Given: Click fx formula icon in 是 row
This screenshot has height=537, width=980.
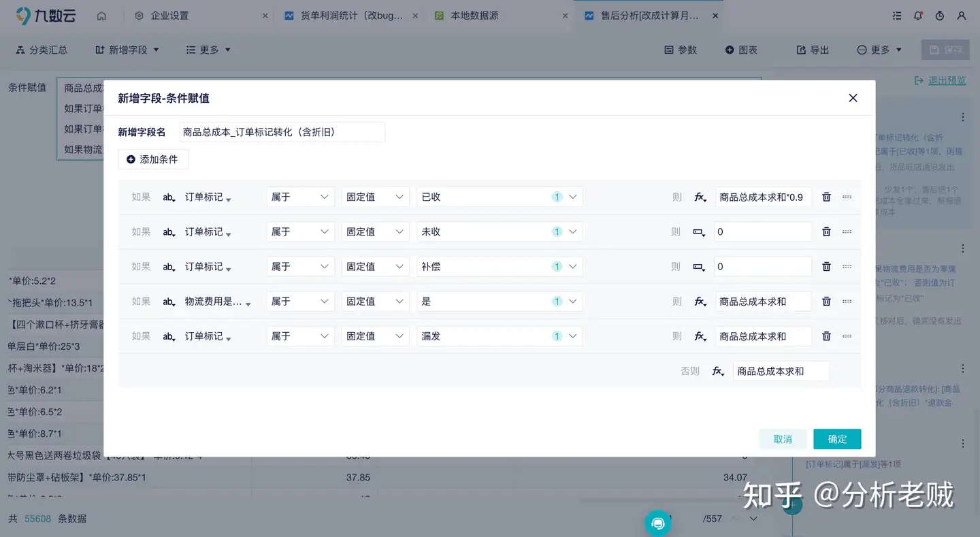Looking at the screenshot, I should point(700,301).
